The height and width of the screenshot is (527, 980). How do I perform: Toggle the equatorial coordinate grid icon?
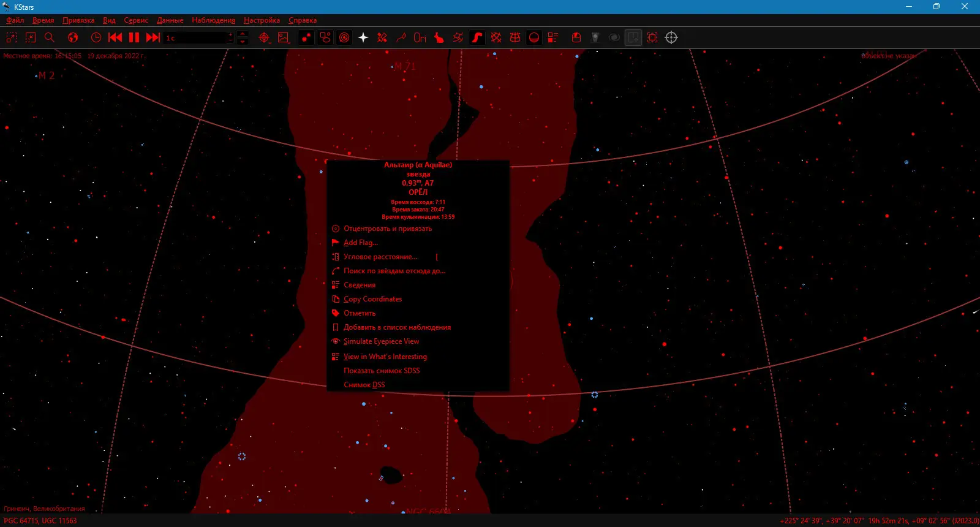496,37
